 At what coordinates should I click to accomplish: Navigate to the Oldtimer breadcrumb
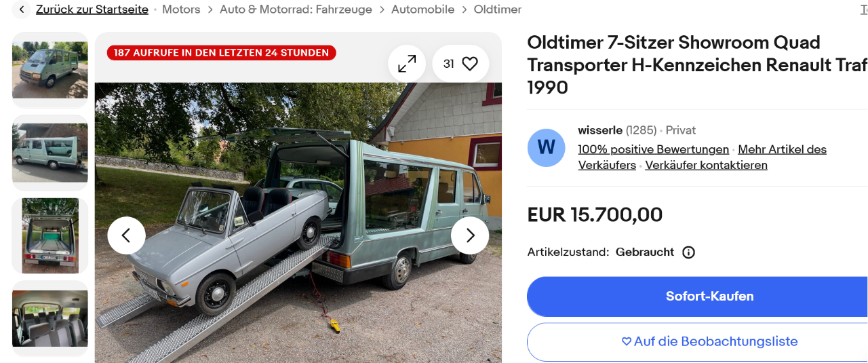[x=498, y=9]
